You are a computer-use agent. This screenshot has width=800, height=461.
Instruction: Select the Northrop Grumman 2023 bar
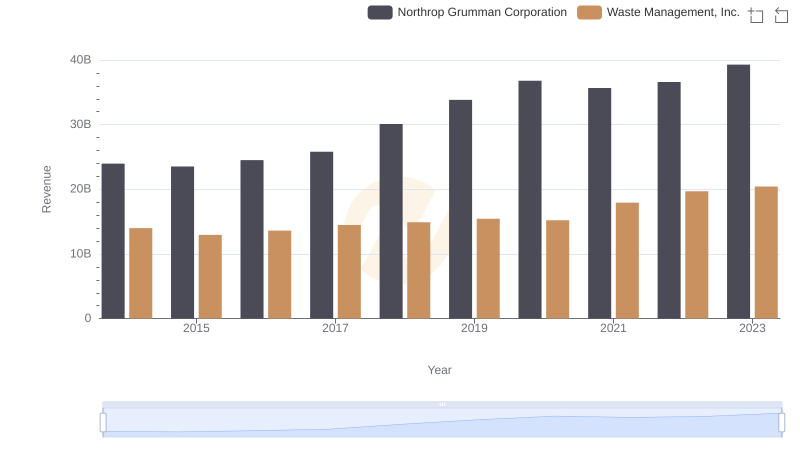coord(738,192)
